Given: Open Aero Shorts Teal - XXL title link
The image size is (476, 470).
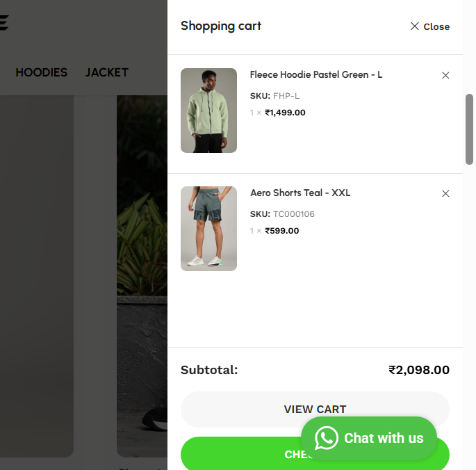Looking at the screenshot, I should click(x=300, y=193).
